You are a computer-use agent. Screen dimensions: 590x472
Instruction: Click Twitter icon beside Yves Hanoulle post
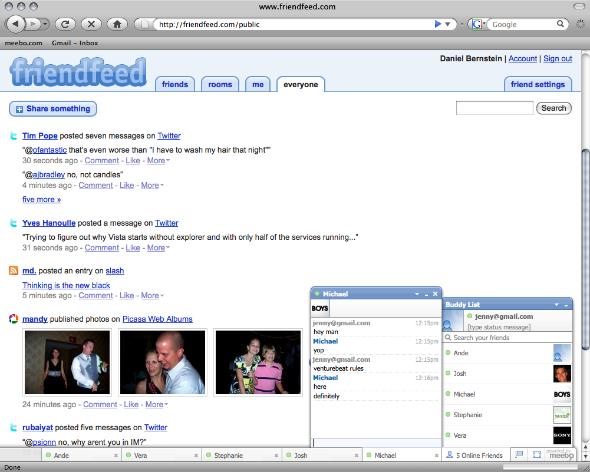(14, 223)
